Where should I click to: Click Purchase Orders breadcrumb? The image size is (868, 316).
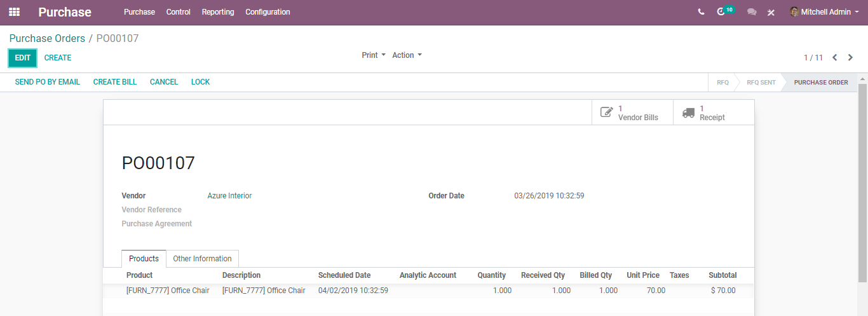(x=47, y=39)
